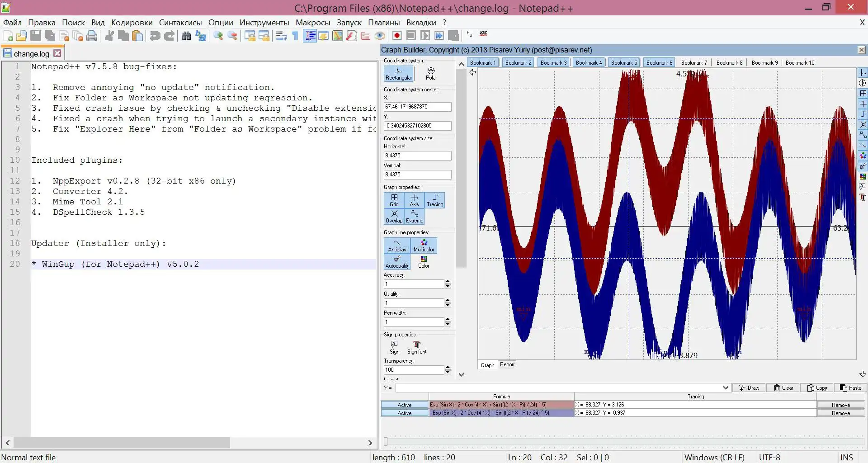The width and height of the screenshot is (868, 463).
Task: Click the coordinate center X input field
Action: pos(417,107)
